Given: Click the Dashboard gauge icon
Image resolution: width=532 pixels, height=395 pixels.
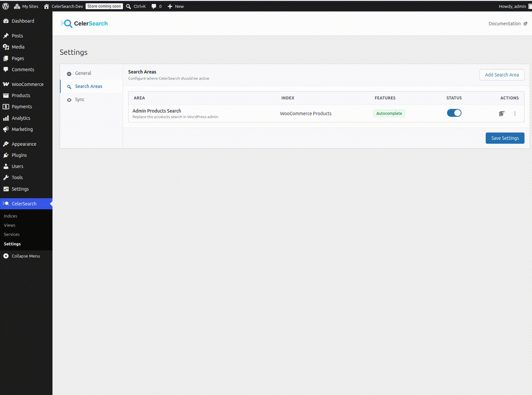Looking at the screenshot, I should click(x=6, y=21).
